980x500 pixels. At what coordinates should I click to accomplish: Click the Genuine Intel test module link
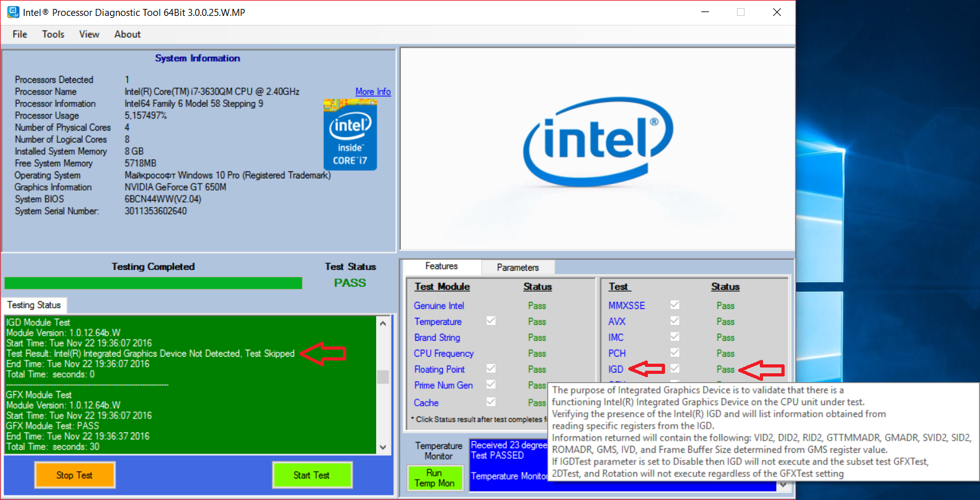[x=439, y=306]
